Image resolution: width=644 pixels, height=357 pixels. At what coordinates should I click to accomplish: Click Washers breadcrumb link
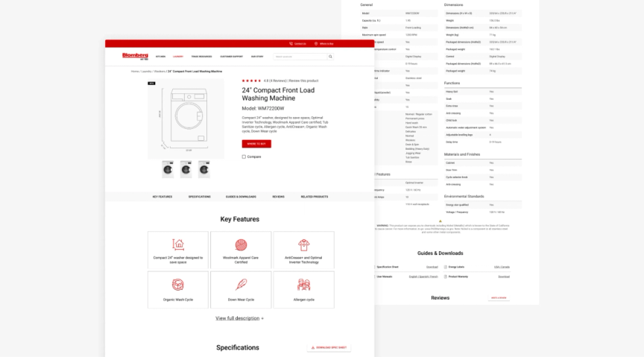(160, 72)
